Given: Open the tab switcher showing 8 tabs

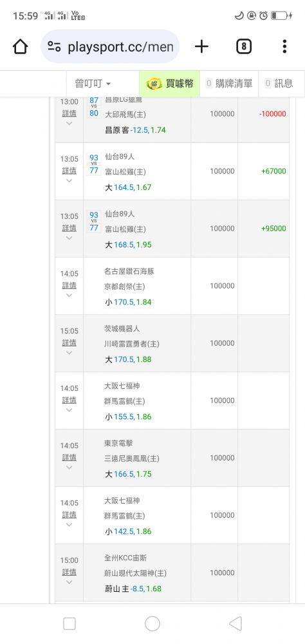Looking at the screenshot, I should click(x=244, y=46).
